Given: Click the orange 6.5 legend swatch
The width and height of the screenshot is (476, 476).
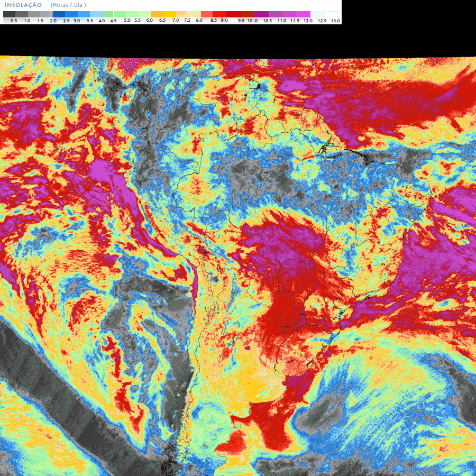Looking at the screenshot, I should 157,14.
